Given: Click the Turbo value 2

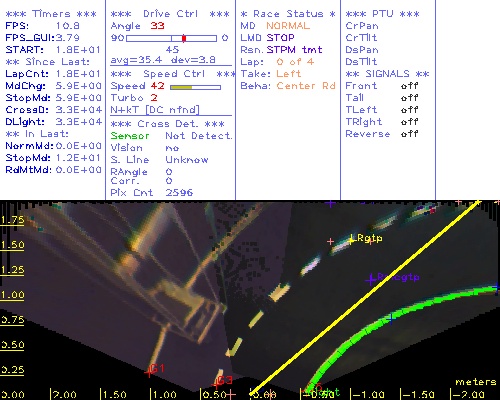Looking at the screenshot, I should (x=154, y=98).
